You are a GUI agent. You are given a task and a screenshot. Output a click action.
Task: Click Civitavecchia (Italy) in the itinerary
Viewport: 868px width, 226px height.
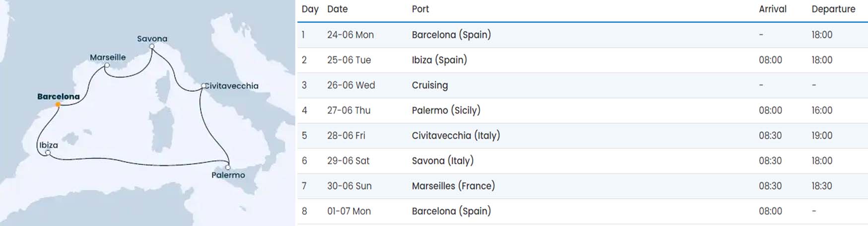coord(456,136)
